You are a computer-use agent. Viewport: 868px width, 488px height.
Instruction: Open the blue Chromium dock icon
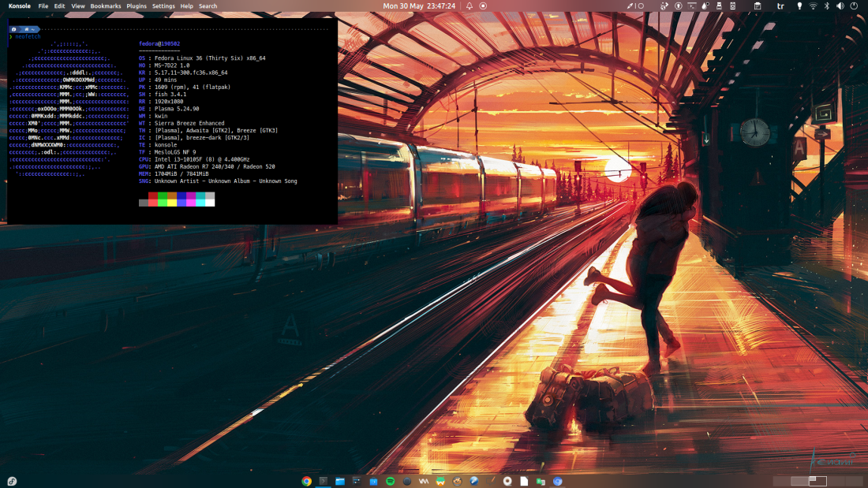point(557,482)
